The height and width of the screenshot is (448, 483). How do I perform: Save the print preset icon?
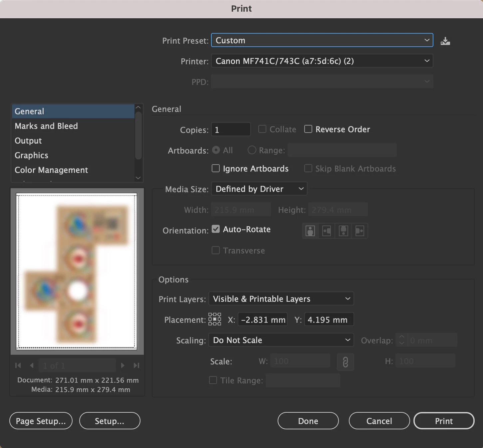point(445,41)
